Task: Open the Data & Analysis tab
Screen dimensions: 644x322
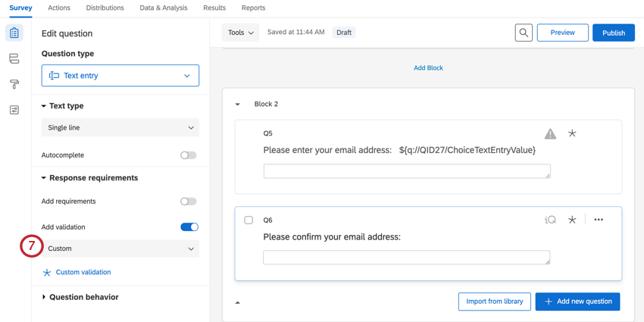Action: [x=164, y=8]
